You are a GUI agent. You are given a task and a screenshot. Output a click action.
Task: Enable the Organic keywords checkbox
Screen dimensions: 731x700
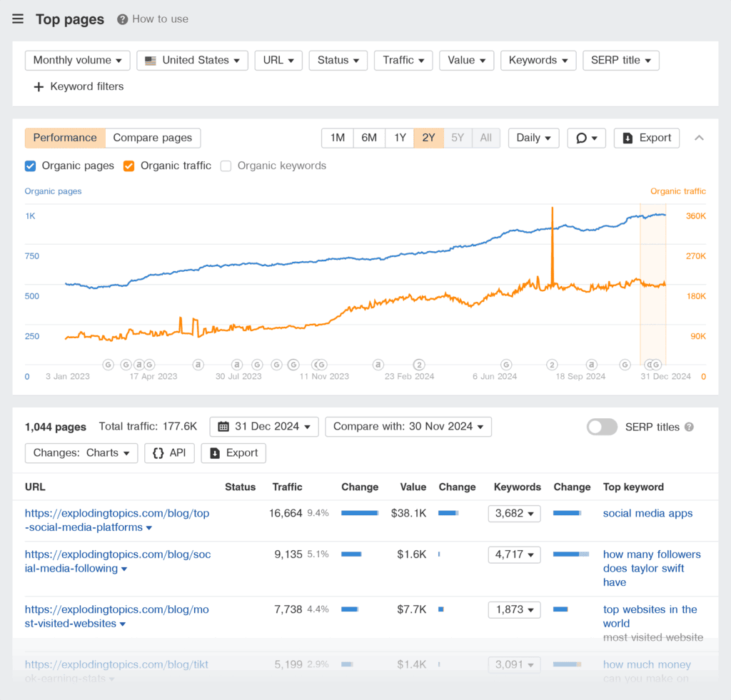coord(226,166)
